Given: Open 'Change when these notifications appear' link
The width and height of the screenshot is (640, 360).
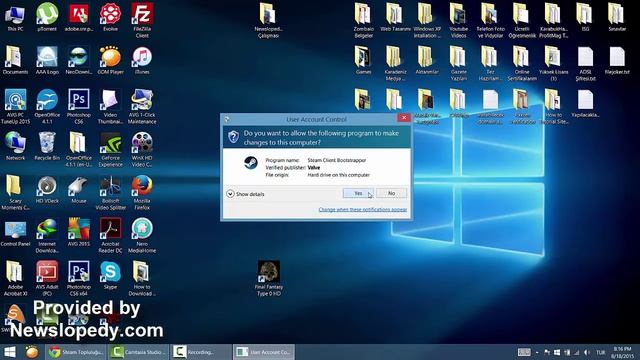Looking at the screenshot, I should 362,209.
